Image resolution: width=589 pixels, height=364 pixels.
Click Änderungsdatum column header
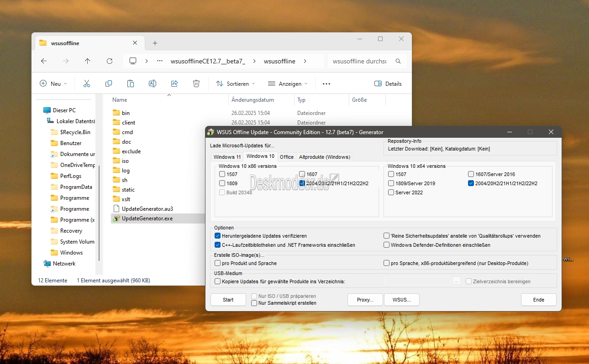click(x=252, y=99)
